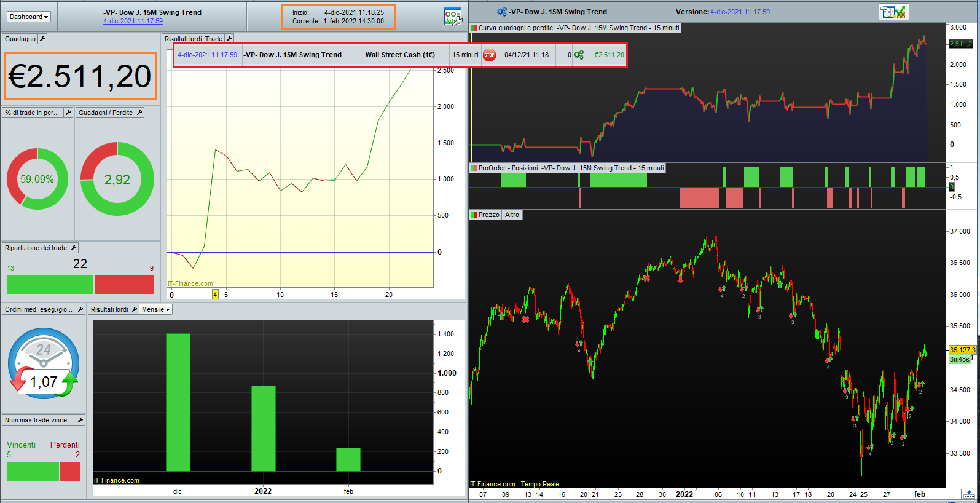Click the dic monthly result bar
The image size is (980, 503).
(x=178, y=402)
